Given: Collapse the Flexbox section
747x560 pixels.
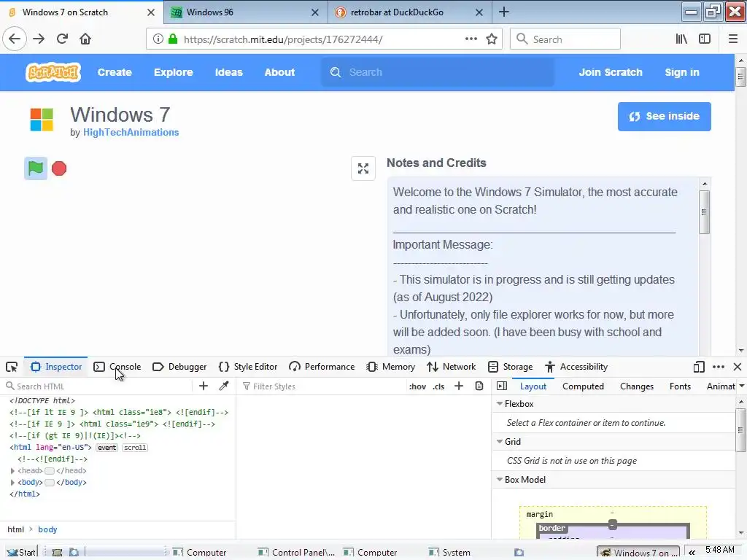Looking at the screenshot, I should pos(500,403).
